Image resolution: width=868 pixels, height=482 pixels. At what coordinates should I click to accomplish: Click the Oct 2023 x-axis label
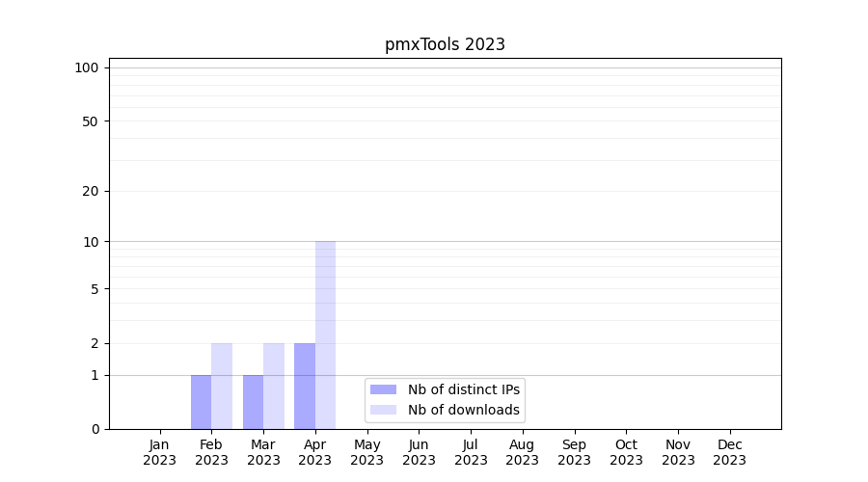pyautogui.click(x=626, y=452)
